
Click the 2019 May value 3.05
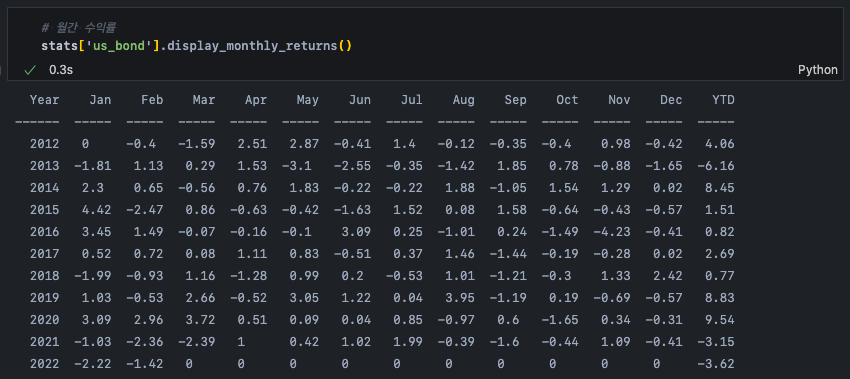click(304, 298)
